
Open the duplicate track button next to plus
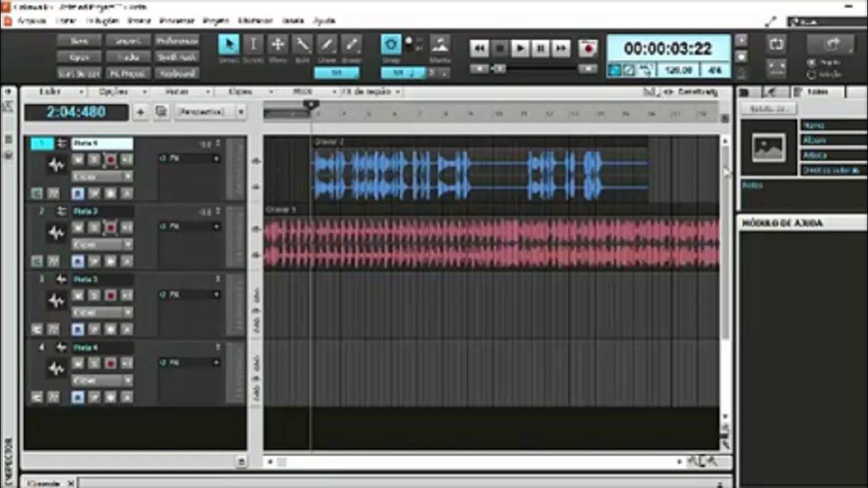coord(161,112)
